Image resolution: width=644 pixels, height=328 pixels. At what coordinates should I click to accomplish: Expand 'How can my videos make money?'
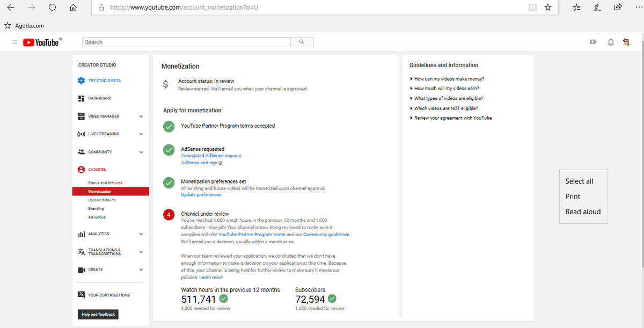tap(447, 79)
